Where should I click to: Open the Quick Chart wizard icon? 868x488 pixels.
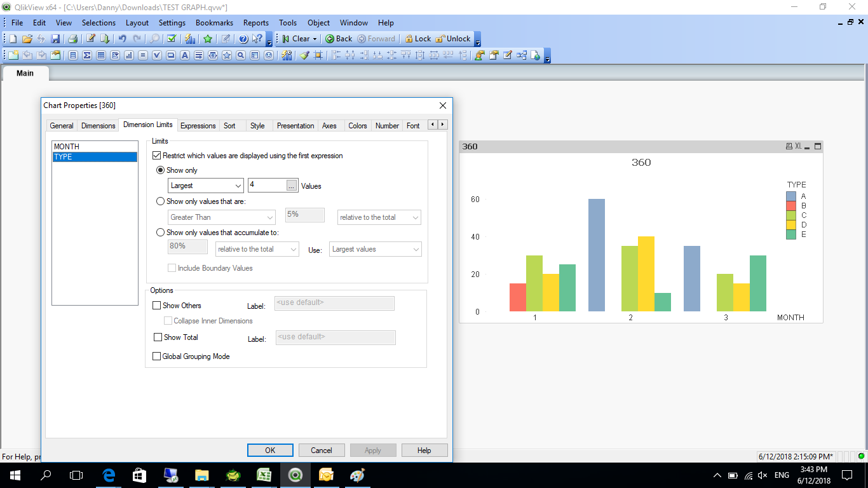(x=190, y=39)
